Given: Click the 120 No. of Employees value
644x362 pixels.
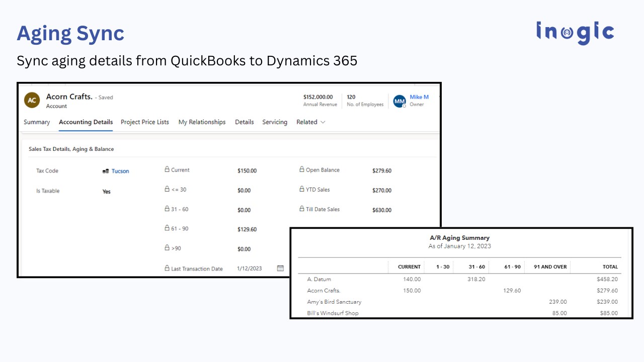Looking at the screenshot, I should point(351,97).
